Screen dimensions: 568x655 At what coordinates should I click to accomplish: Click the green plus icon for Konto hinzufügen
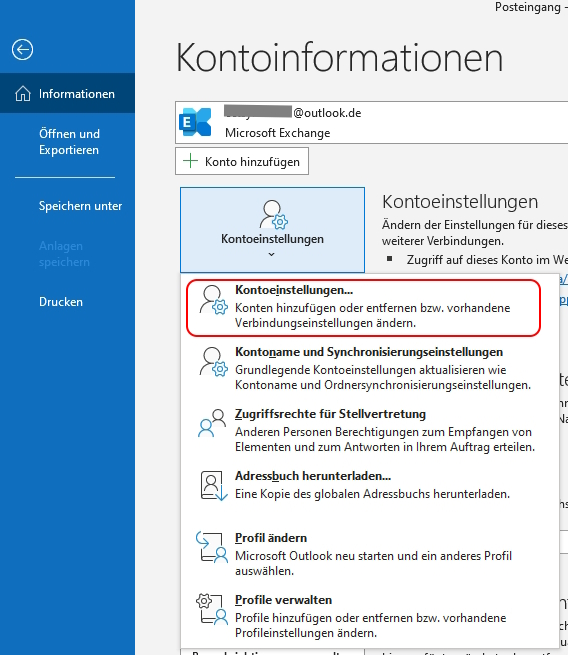click(x=190, y=161)
